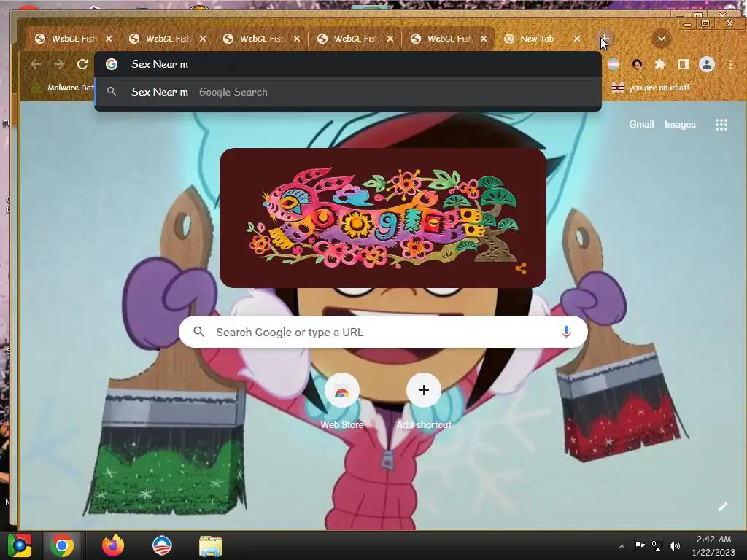Screen dimensions: 747x560
Task: Launch Firefox from the taskbar
Action: (113, 545)
